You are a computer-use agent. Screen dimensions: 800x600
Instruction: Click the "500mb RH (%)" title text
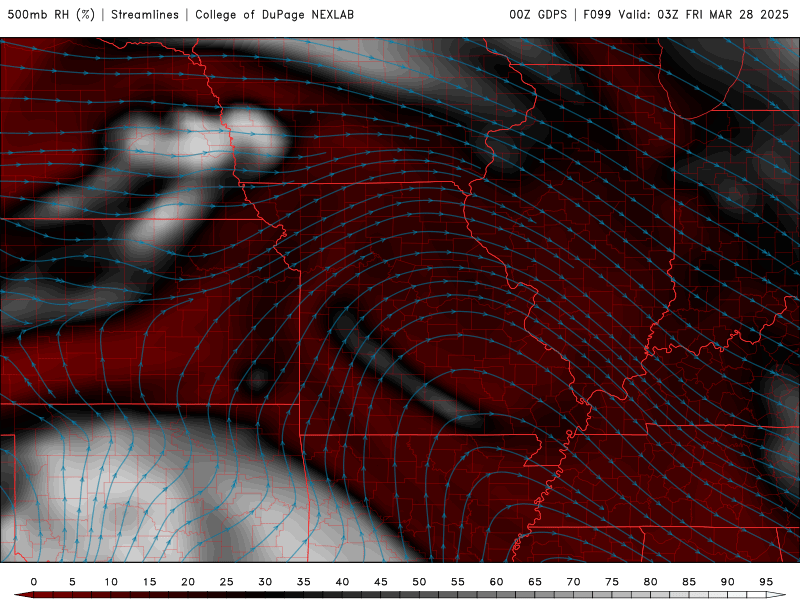(51, 15)
